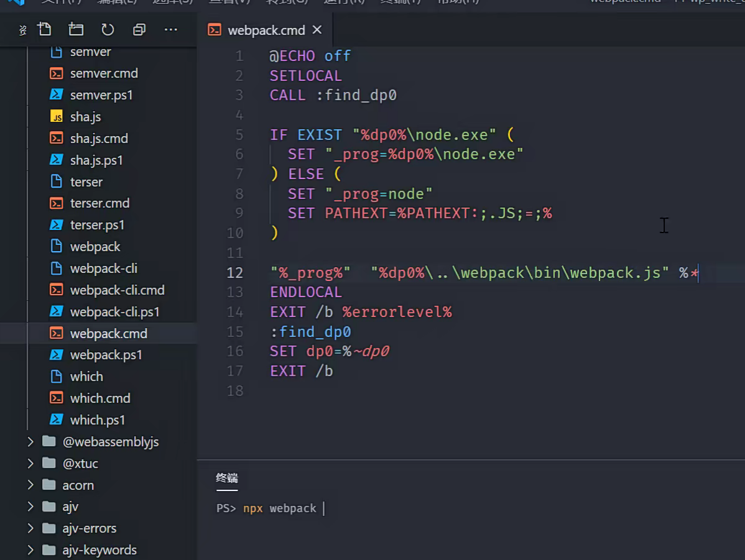The width and height of the screenshot is (745, 560).
Task: Select the webpack.cmd editor tab
Action: [266, 30]
